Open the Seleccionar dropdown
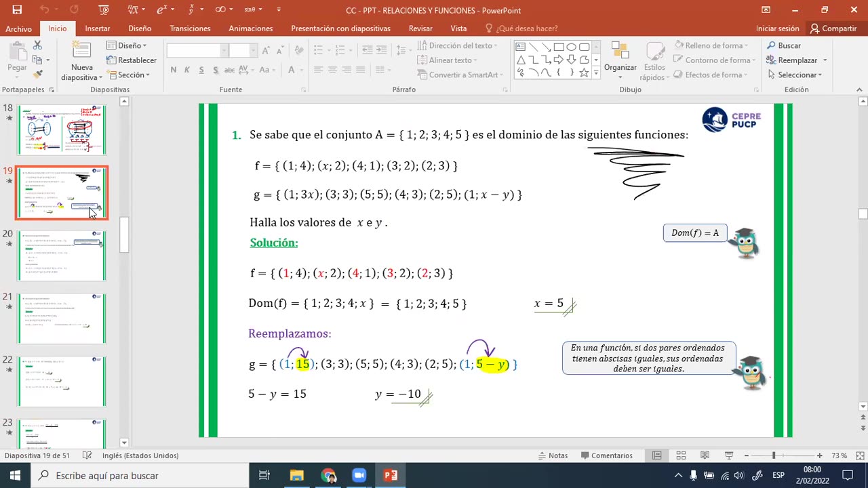 [795, 75]
